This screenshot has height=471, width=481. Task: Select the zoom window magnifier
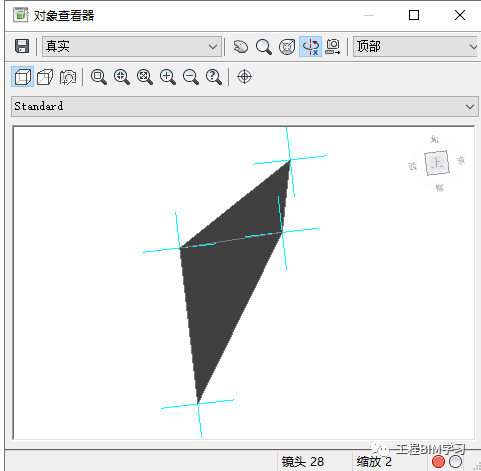coord(99,77)
